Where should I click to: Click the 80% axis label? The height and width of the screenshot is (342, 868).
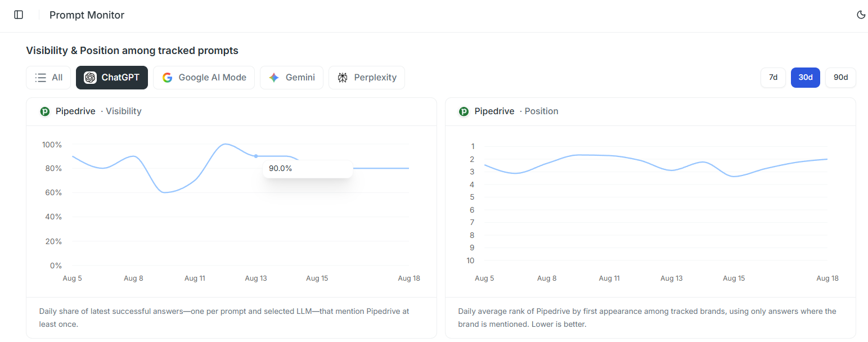pos(53,168)
